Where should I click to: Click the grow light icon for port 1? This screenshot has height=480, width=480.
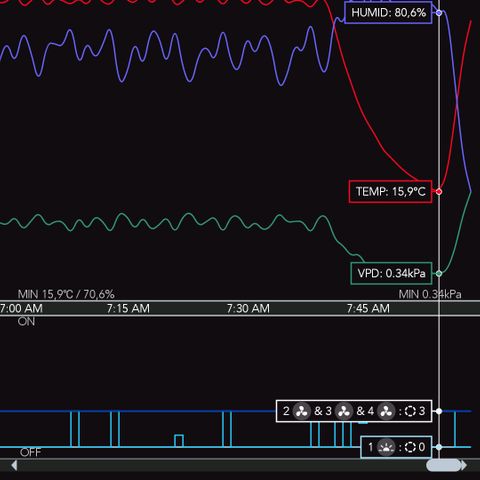(386, 447)
